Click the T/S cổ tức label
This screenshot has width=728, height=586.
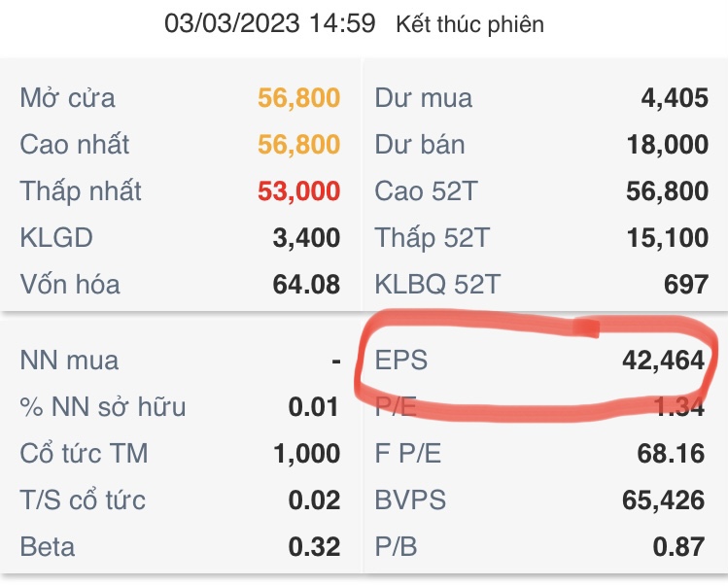pos(83,500)
